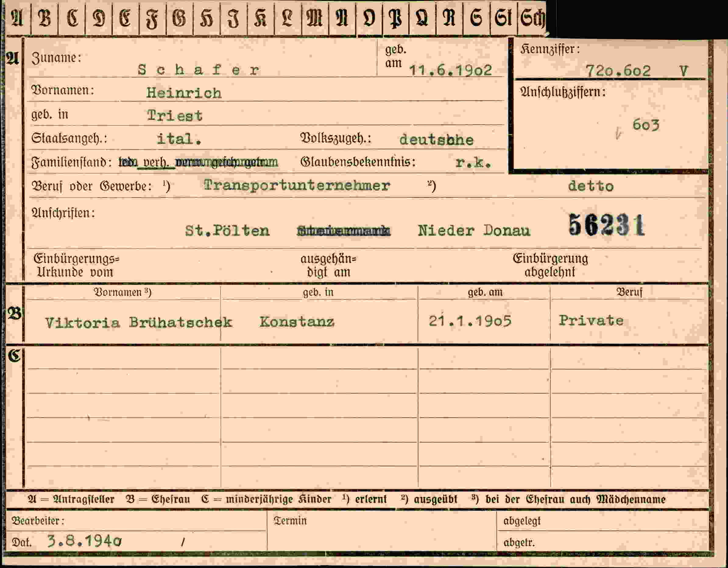
Task: Select the wife's birth date '21.1.1905'
Action: pos(470,321)
